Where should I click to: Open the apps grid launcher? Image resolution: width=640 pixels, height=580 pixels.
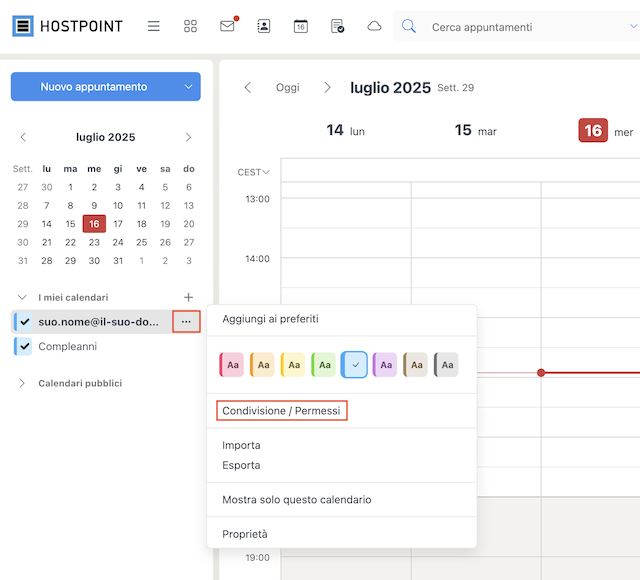pyautogui.click(x=190, y=26)
